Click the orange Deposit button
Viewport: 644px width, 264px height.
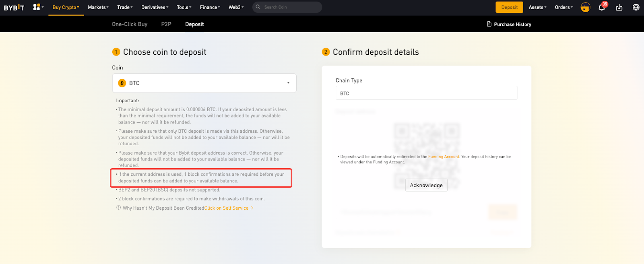coord(509,7)
